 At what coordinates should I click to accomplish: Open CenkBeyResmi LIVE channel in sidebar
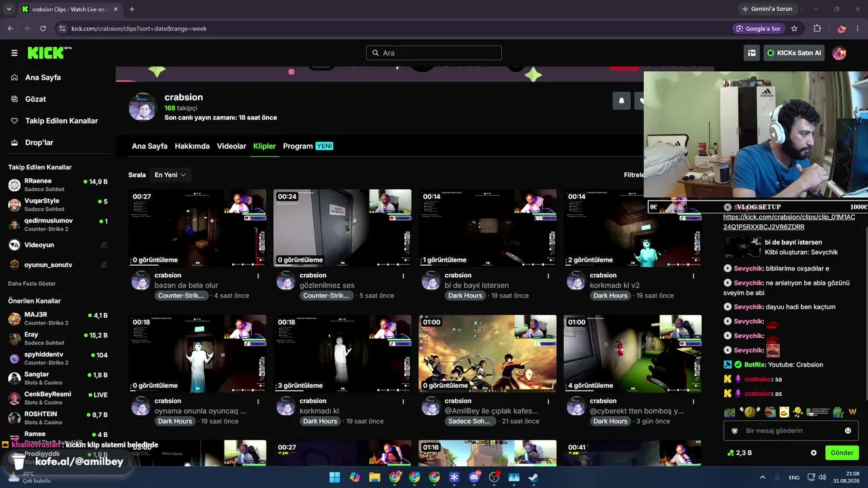pos(58,398)
